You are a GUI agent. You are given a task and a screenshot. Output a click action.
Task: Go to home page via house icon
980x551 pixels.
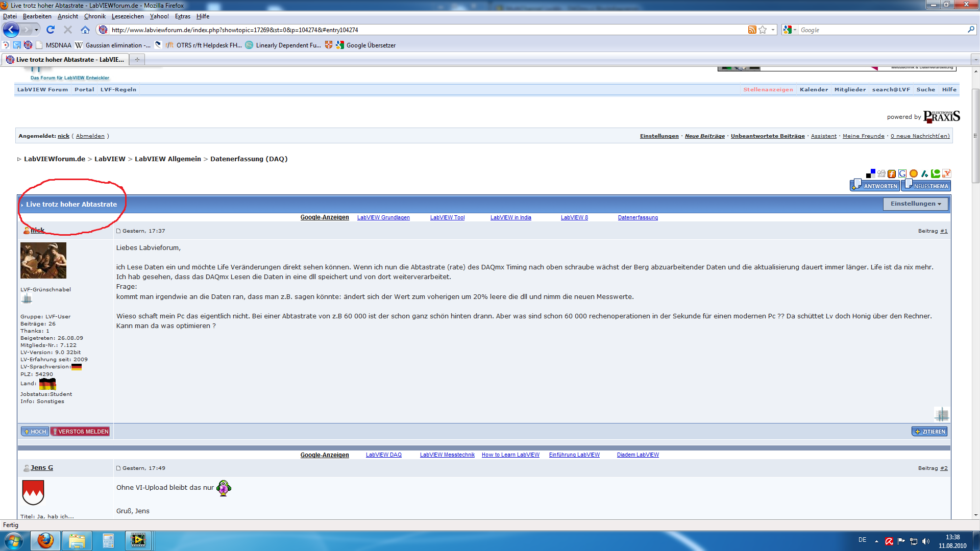coord(85,30)
